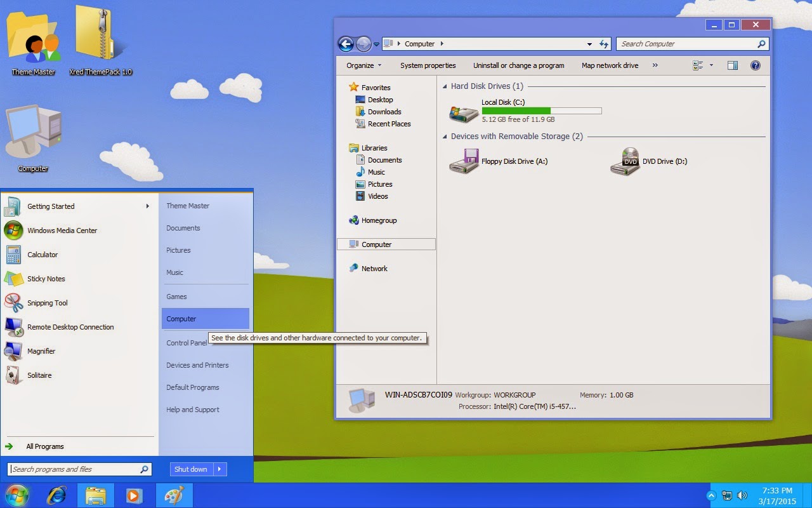Viewport: 812px width, 508px height.
Task: Expand the Getting Started submenu arrow
Action: [148, 206]
